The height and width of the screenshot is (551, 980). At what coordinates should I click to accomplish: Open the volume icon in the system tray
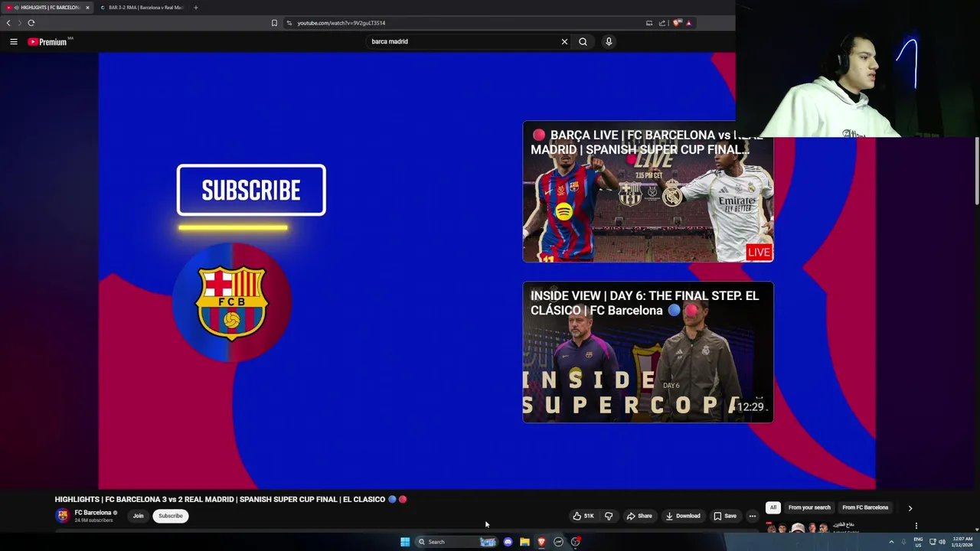[x=942, y=542]
